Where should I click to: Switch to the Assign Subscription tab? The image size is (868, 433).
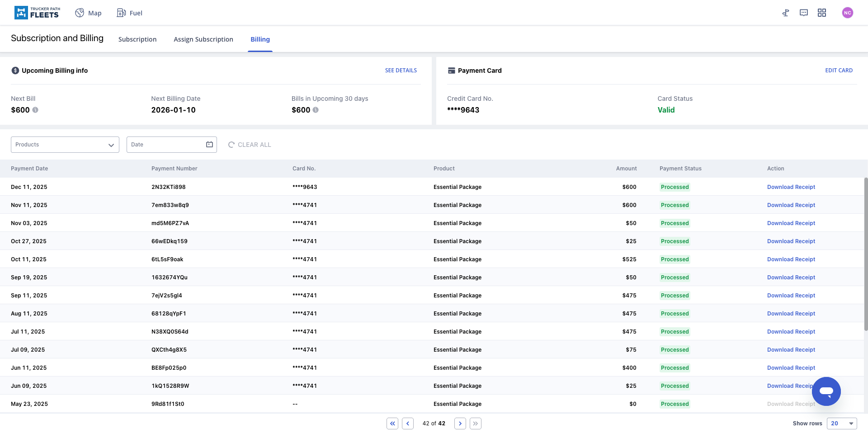click(x=203, y=39)
